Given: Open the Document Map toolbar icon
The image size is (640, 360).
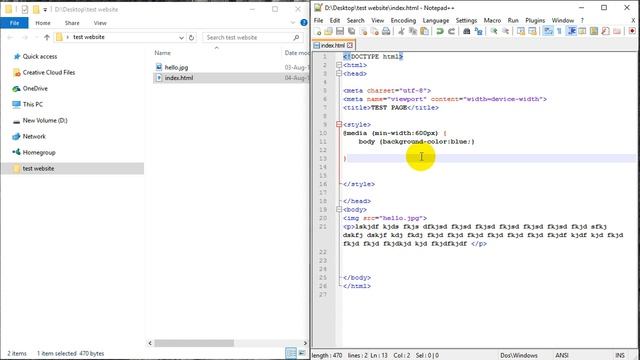Looking at the screenshot, I should click(594, 31).
